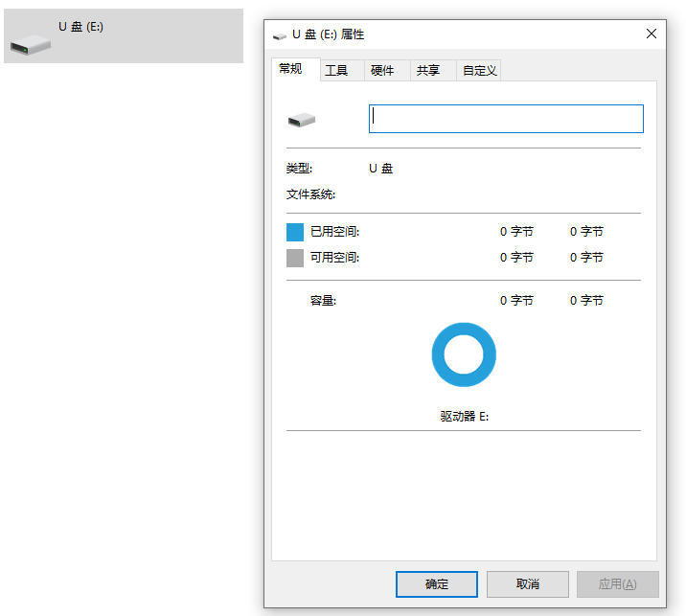Select the U 盘 (E:) drive icon in the file list

[30, 44]
